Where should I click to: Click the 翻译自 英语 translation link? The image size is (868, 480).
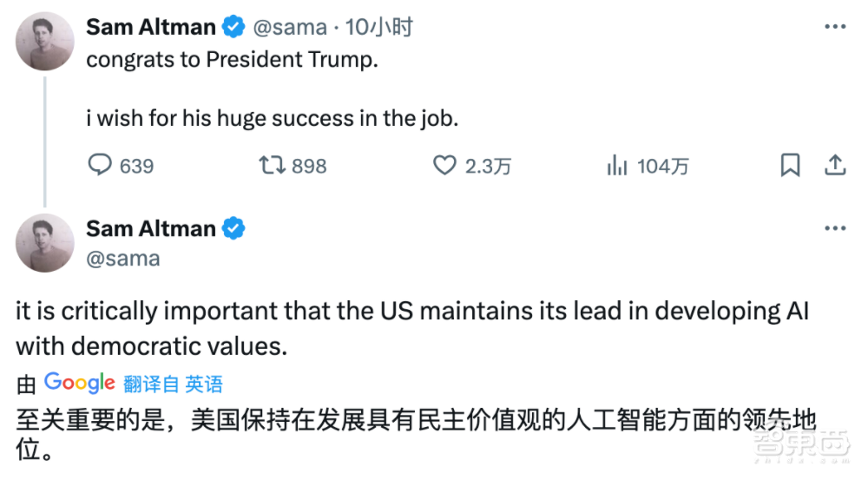173,384
